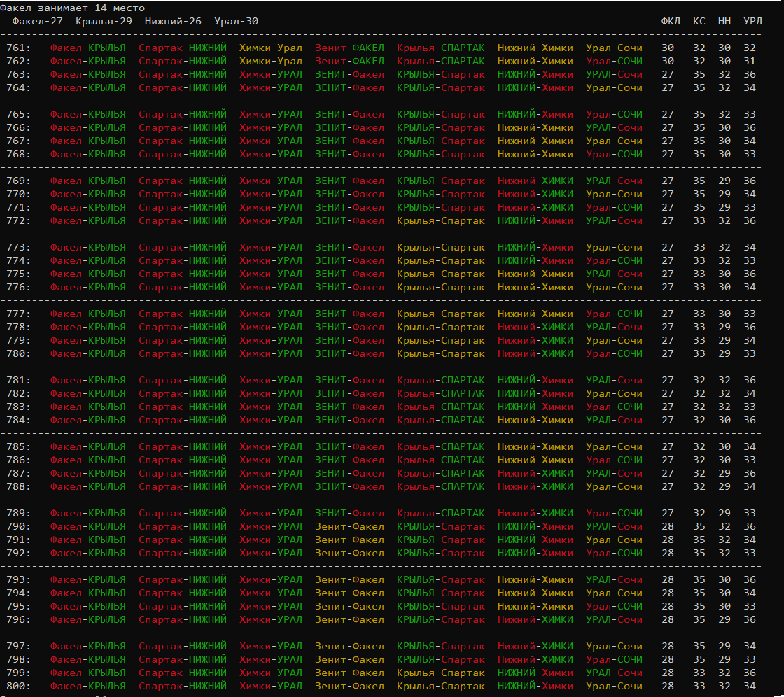Click row number '793:'
Image resolution: width=784 pixels, height=697 pixels.
point(18,580)
